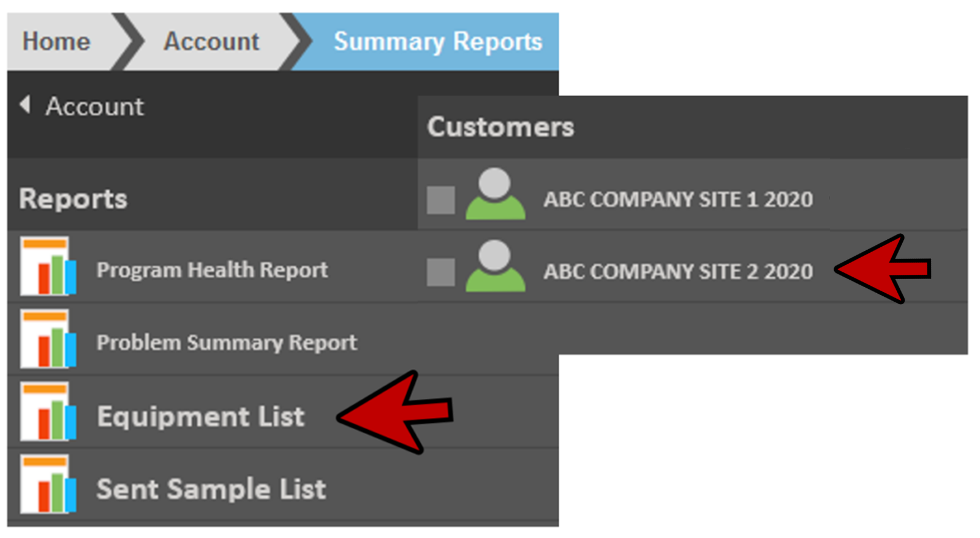Click the Program Health Report chart icon

(x=48, y=267)
